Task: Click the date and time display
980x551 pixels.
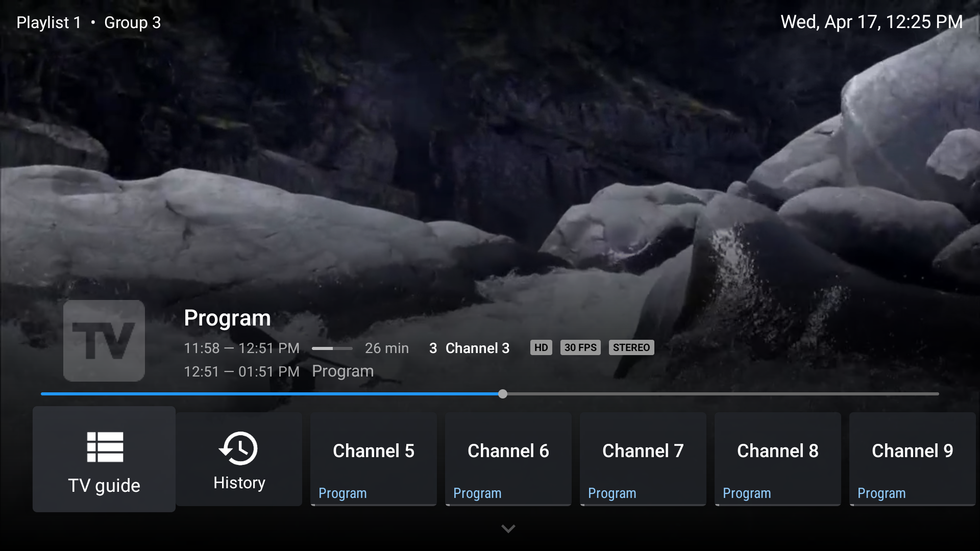Action: coord(872,22)
